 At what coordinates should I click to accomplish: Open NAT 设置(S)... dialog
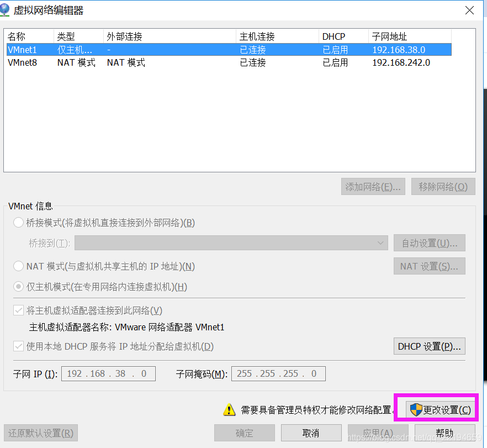coord(430,266)
